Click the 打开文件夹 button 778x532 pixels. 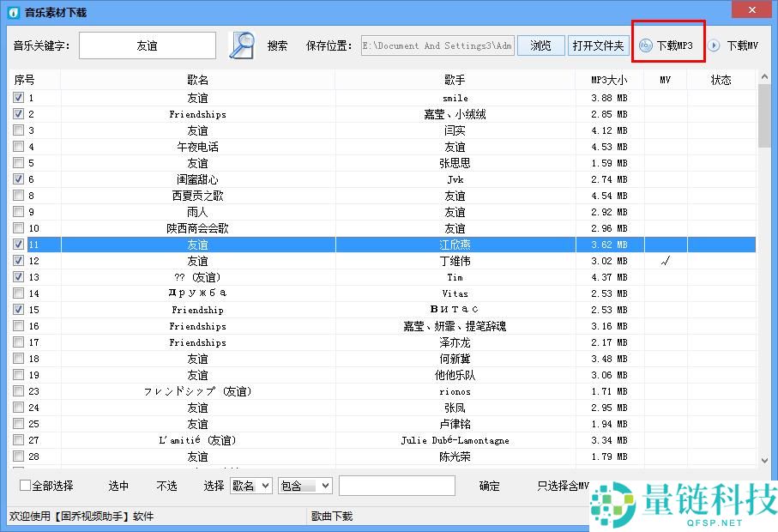pos(598,45)
